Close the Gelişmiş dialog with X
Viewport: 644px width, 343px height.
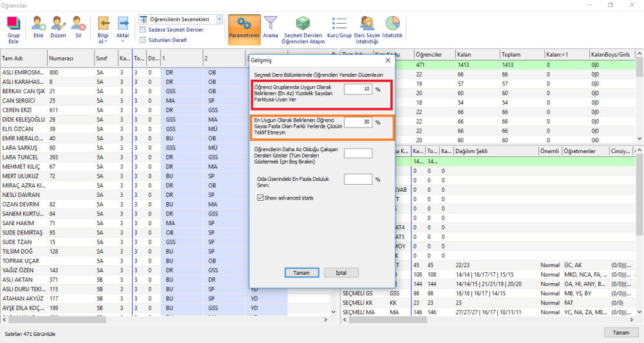pos(388,60)
